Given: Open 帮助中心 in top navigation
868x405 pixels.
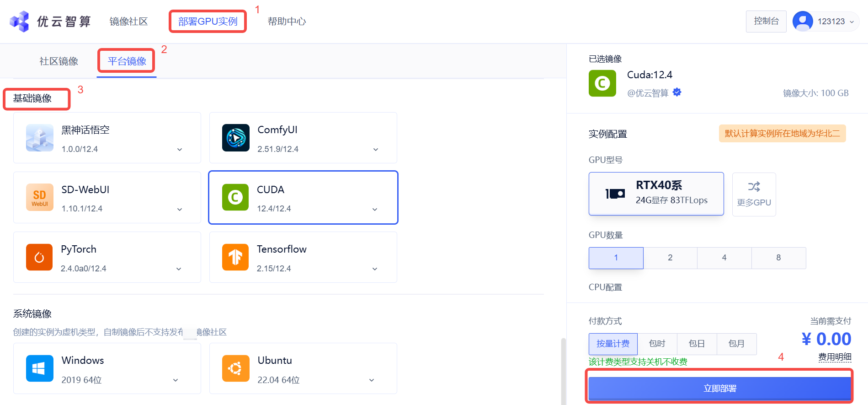Looking at the screenshot, I should pyautogui.click(x=287, y=22).
